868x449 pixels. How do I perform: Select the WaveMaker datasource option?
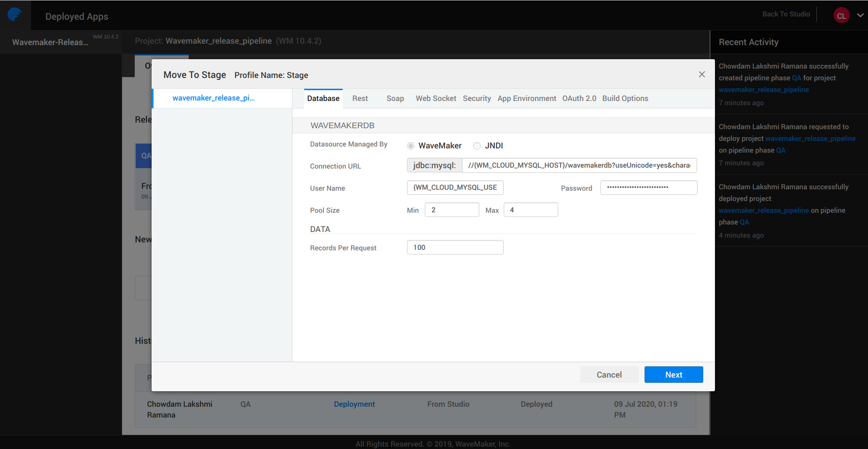[x=411, y=146]
